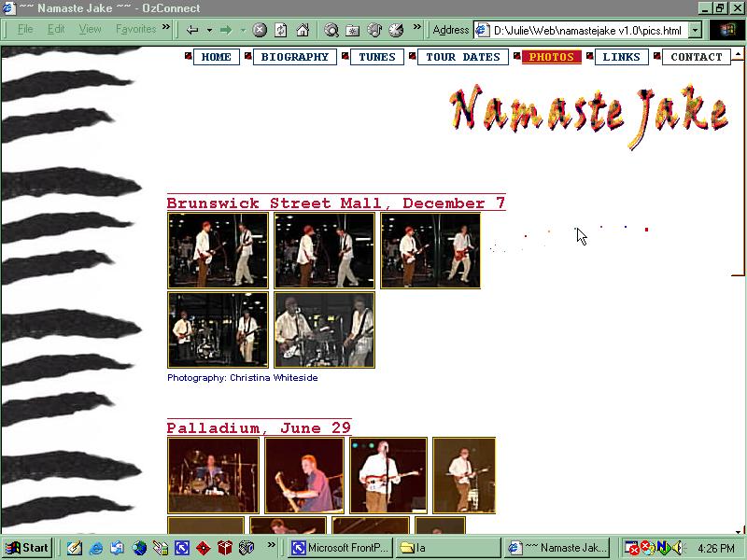This screenshot has width=747, height=560.
Task: Click the Windows Start button
Action: click(27, 548)
